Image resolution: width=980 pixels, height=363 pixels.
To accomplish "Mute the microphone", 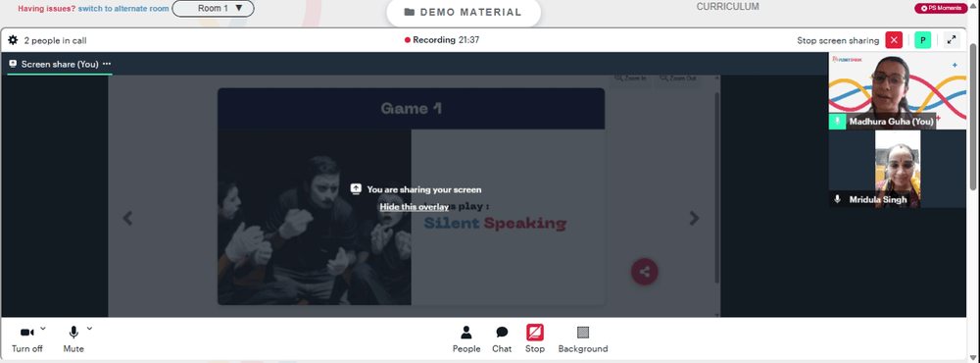I will tap(73, 338).
